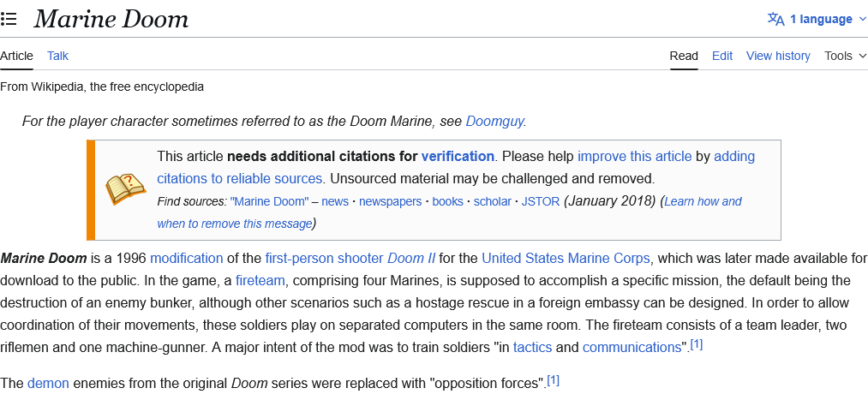Click the newspapers sources link

[390, 202]
